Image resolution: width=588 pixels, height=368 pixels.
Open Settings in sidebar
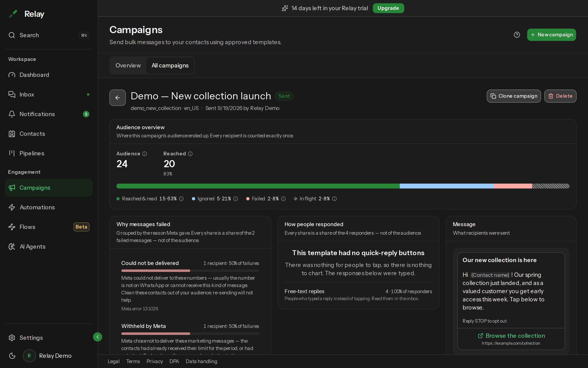(x=49, y=338)
